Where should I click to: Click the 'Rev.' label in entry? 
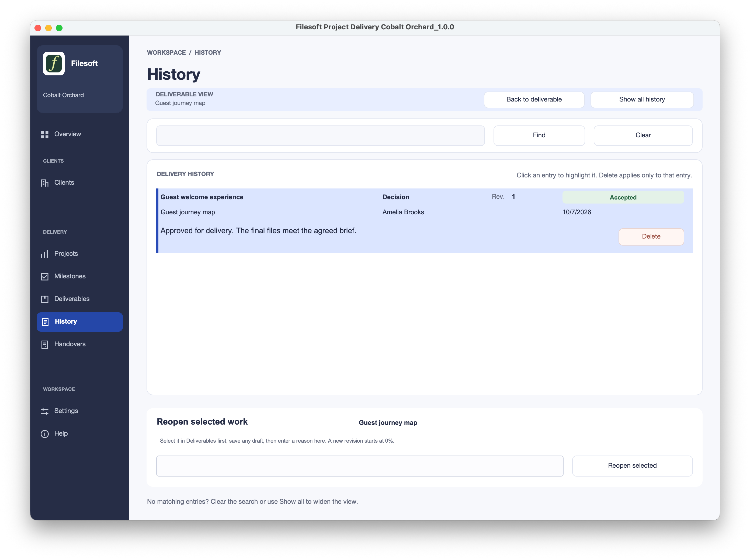pos(498,197)
